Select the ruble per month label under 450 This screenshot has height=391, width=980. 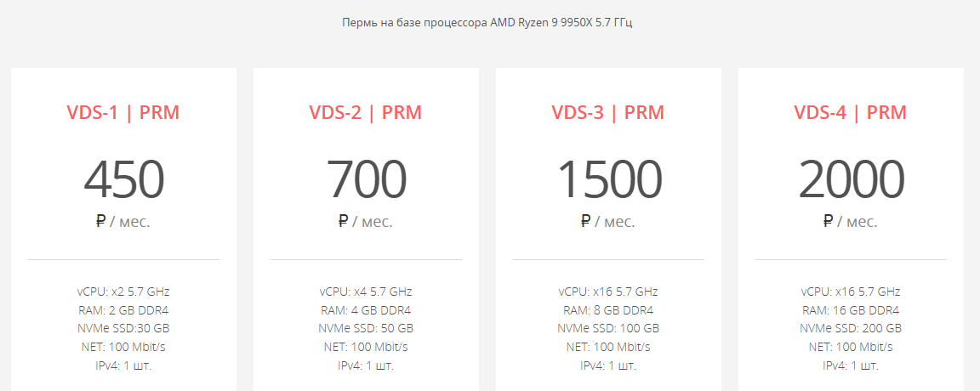(x=123, y=221)
